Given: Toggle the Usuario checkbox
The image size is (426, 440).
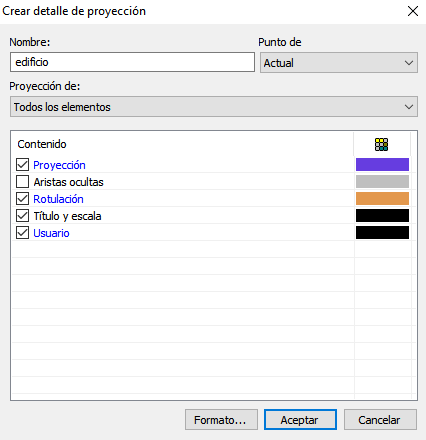Looking at the screenshot, I should [x=22, y=233].
